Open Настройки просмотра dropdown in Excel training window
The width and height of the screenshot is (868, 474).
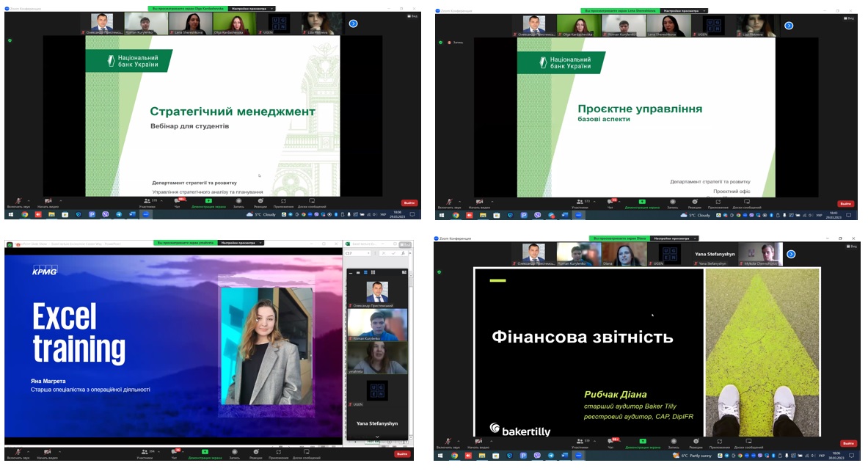241,243
